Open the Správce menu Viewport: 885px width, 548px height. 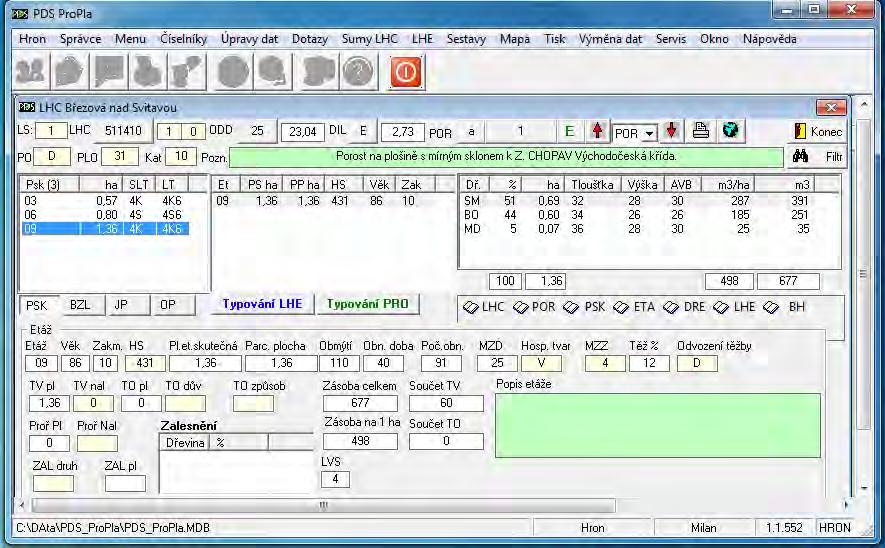click(x=81, y=39)
